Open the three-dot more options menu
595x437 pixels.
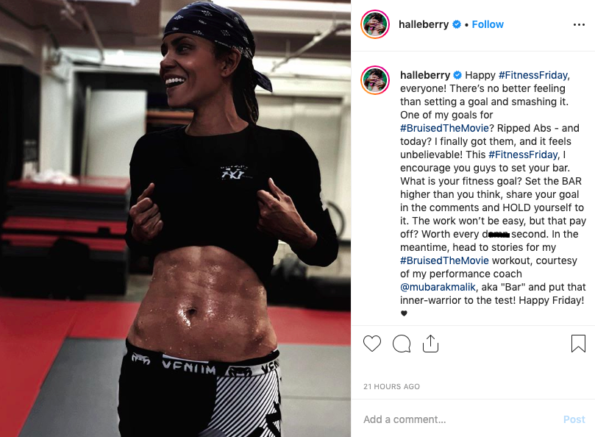point(579,25)
